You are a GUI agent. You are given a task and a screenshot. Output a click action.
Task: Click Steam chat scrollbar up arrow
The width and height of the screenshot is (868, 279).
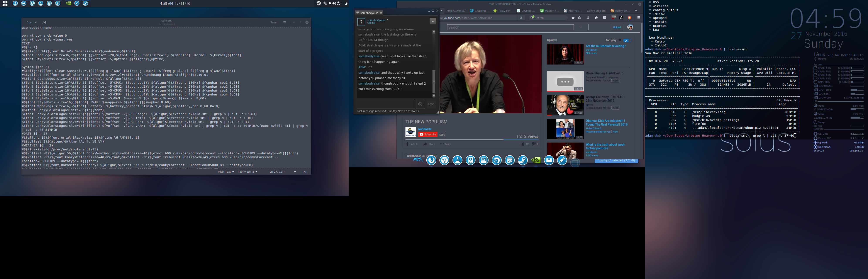pos(434,32)
